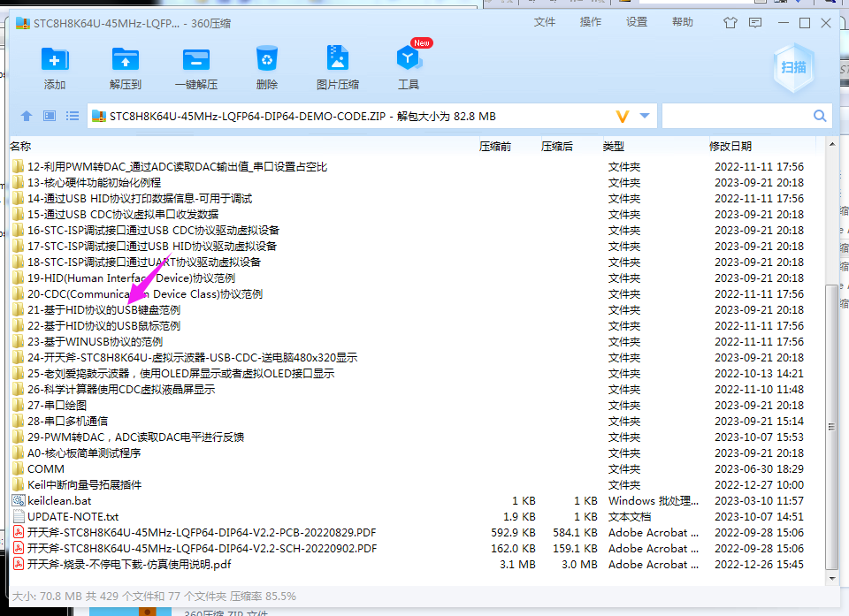The image size is (849, 616).
Task: Select folder 19-HID(Human Interface Device)协议范例
Action: (131, 278)
